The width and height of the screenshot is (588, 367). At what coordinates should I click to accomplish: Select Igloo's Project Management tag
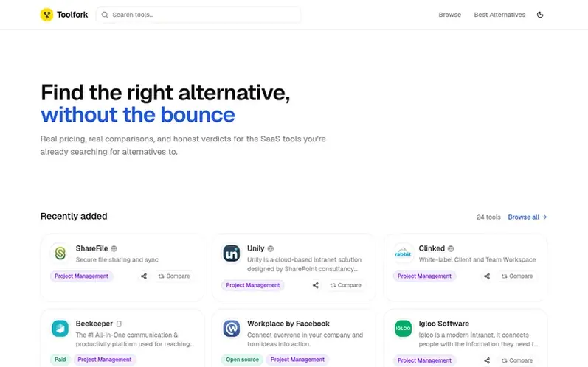click(x=424, y=360)
